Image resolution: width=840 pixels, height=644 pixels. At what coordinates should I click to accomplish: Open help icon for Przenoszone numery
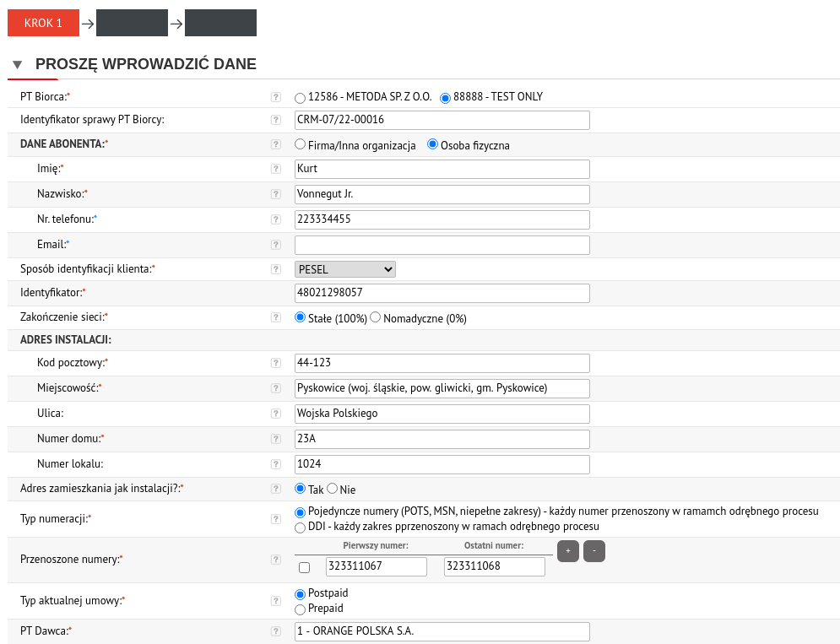(x=276, y=560)
